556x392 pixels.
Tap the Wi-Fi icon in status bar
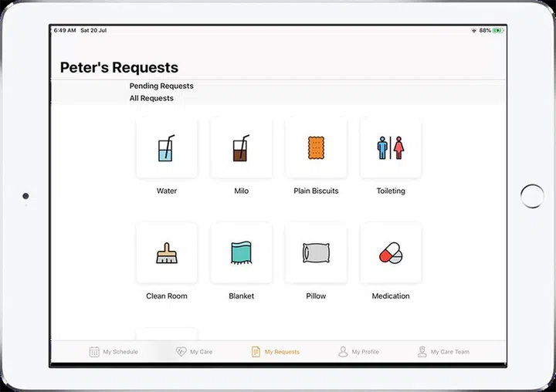coord(473,31)
